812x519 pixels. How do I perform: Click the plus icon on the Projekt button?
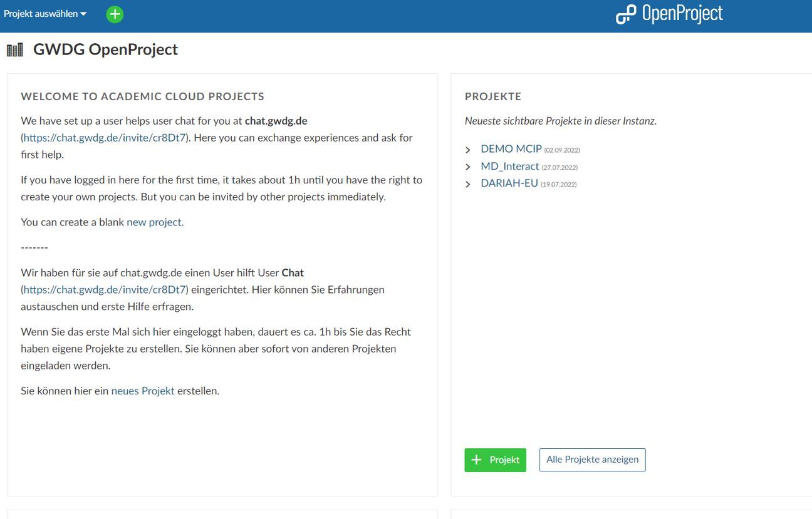[477, 460]
